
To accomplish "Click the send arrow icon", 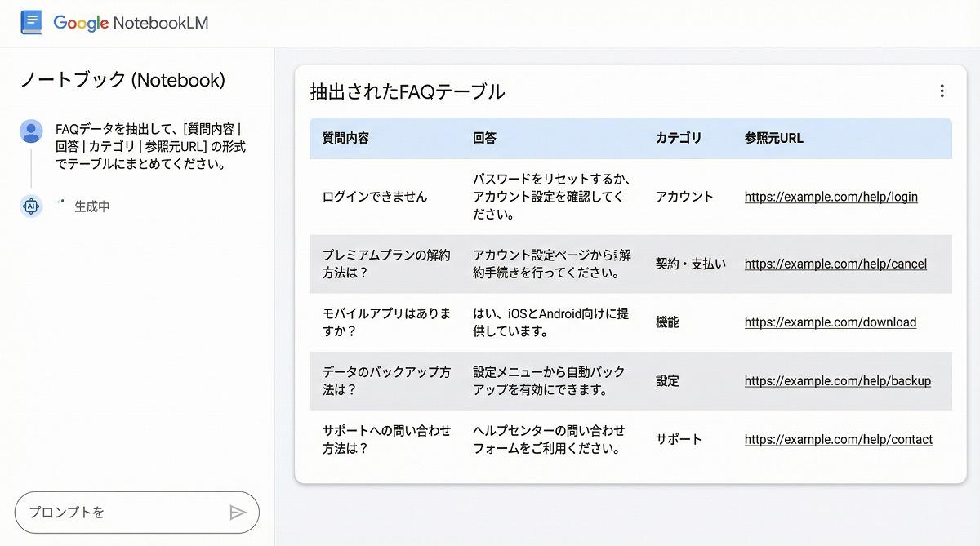I will point(237,513).
